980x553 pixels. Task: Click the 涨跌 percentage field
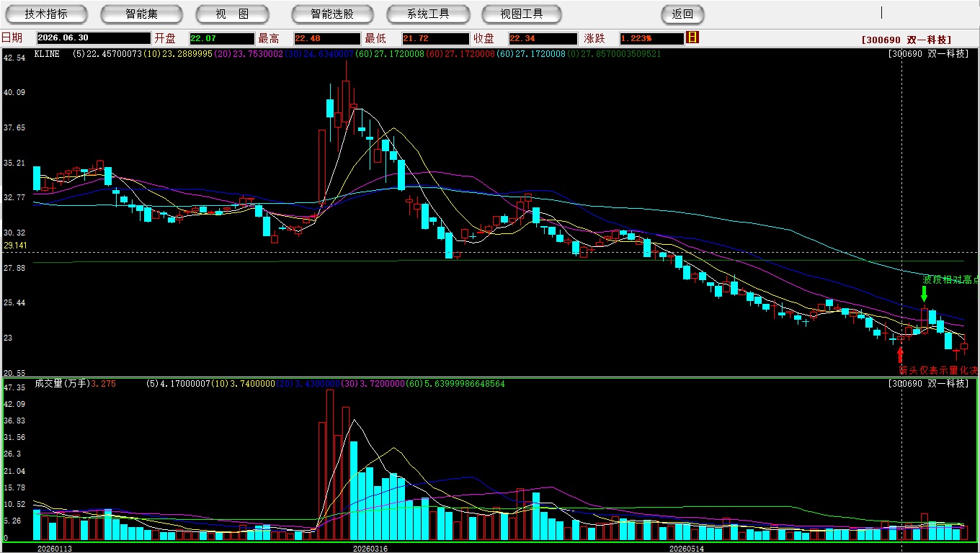[651, 38]
